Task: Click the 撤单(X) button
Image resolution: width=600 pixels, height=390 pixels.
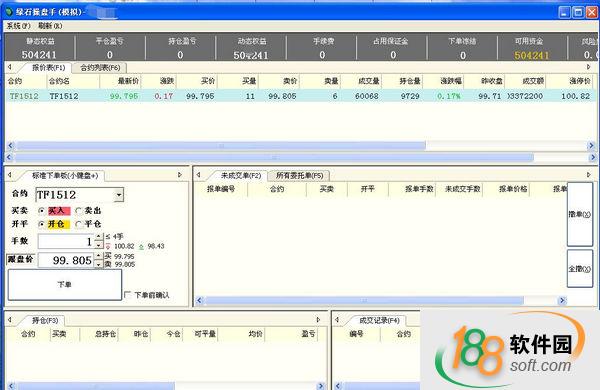Action: coord(579,214)
